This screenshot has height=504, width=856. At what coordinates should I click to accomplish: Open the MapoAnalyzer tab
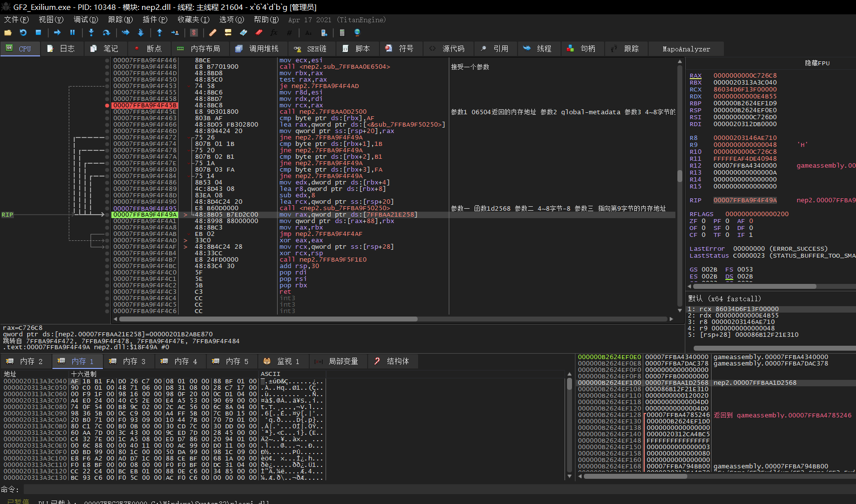686,48
